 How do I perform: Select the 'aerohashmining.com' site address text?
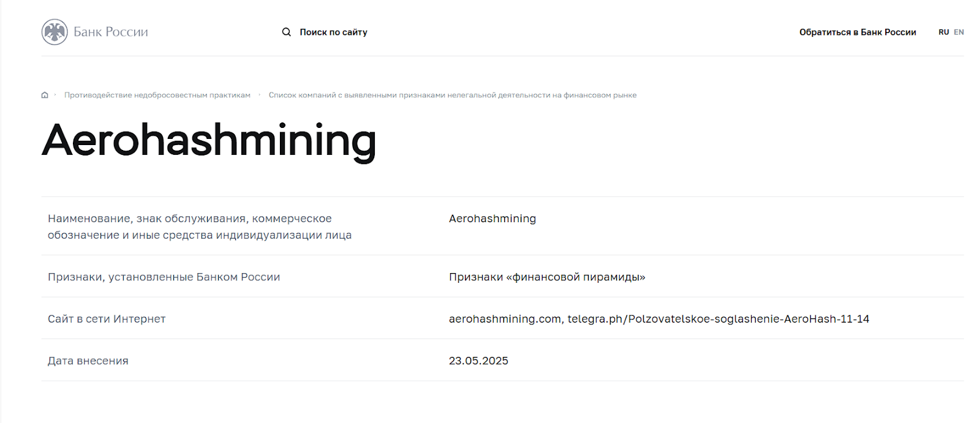pos(505,319)
